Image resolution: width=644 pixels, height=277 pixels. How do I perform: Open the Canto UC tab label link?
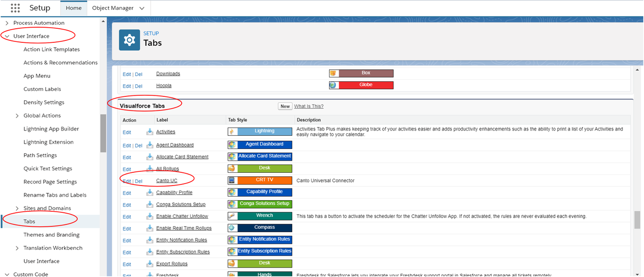[x=167, y=181]
